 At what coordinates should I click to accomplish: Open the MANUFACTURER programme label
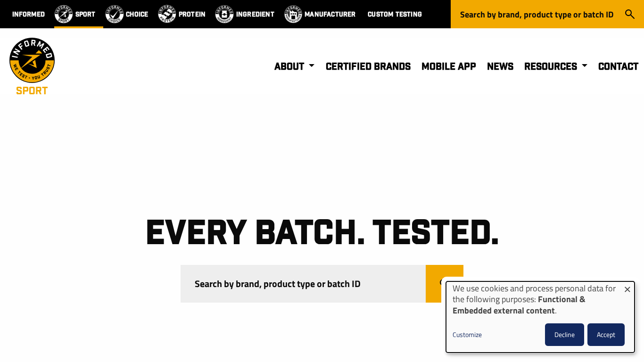click(x=330, y=14)
